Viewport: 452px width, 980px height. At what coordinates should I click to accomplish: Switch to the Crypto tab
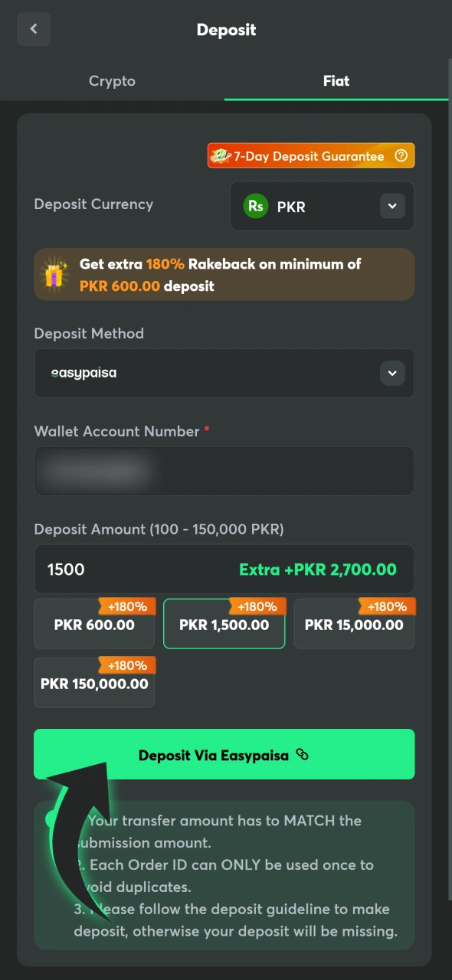[112, 80]
